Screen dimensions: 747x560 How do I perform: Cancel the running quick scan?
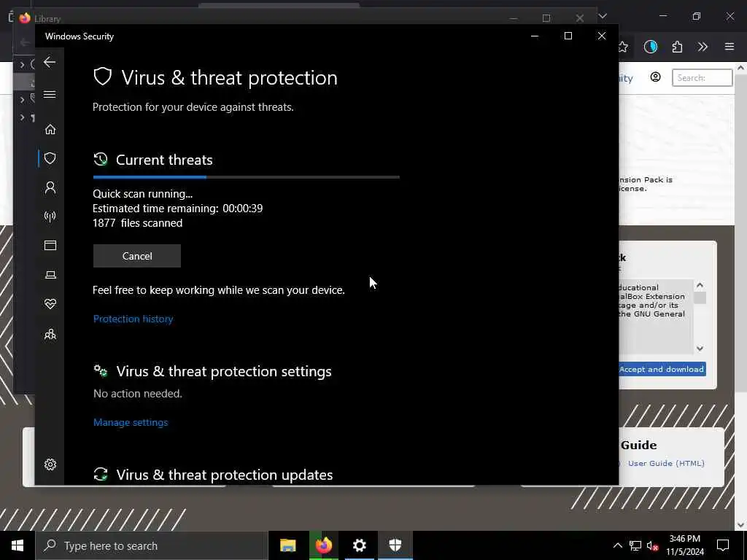(x=136, y=256)
